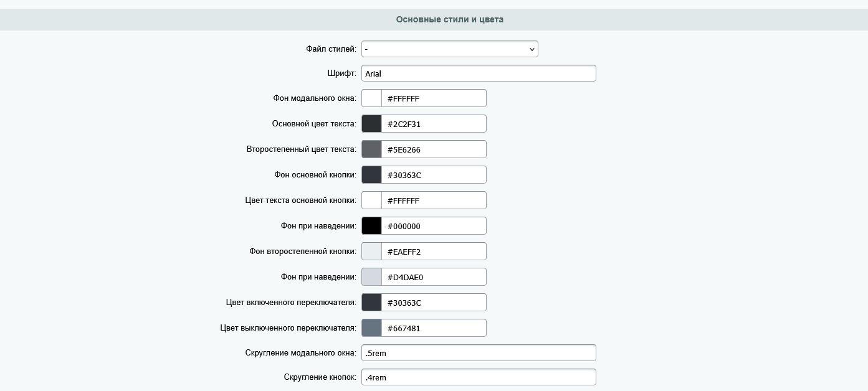Click the black hover background color swatch

tap(371, 225)
